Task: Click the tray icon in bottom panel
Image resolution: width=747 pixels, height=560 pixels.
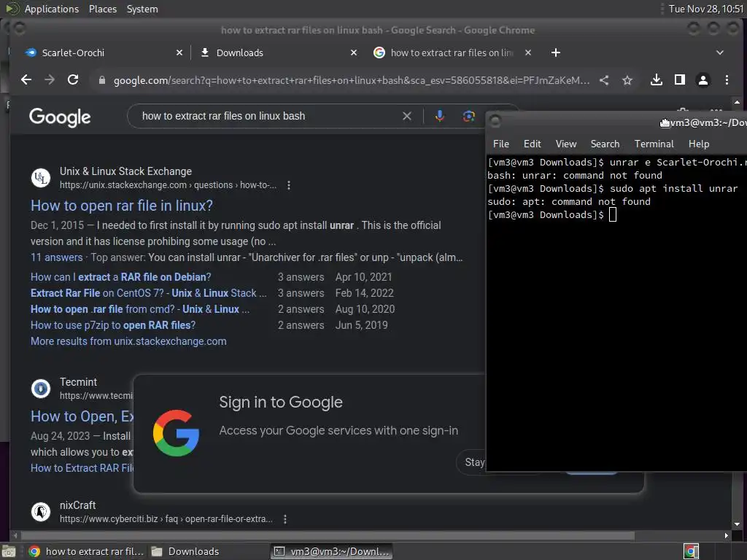Action: 691,552
